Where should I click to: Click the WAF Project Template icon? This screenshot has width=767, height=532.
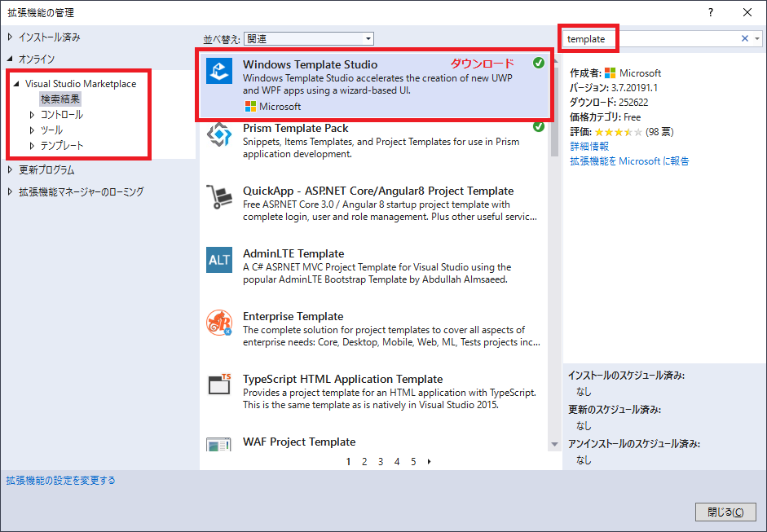[219, 444]
